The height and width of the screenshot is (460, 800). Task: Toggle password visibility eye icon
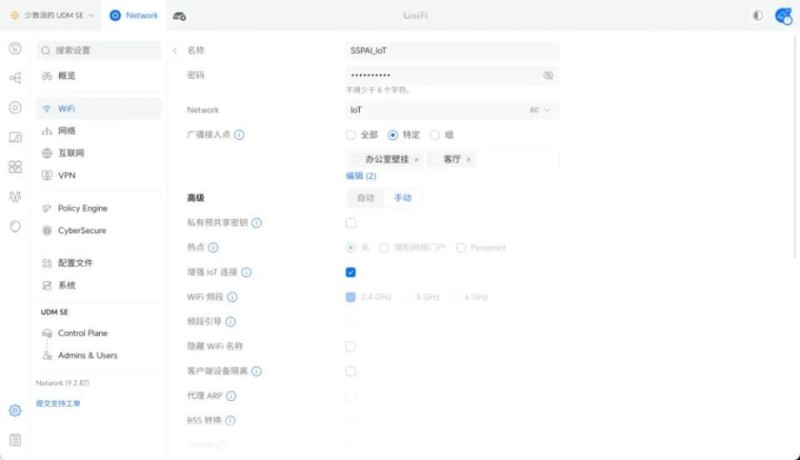click(x=548, y=75)
